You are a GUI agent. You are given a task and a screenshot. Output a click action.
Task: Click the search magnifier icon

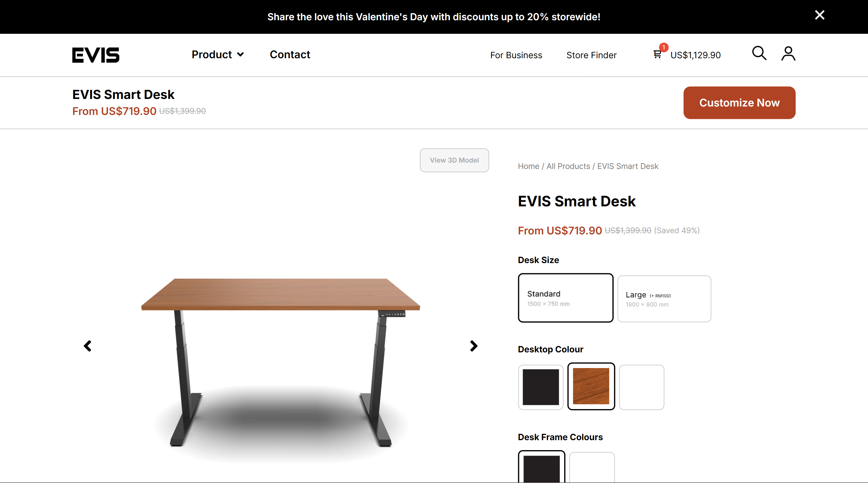click(759, 53)
